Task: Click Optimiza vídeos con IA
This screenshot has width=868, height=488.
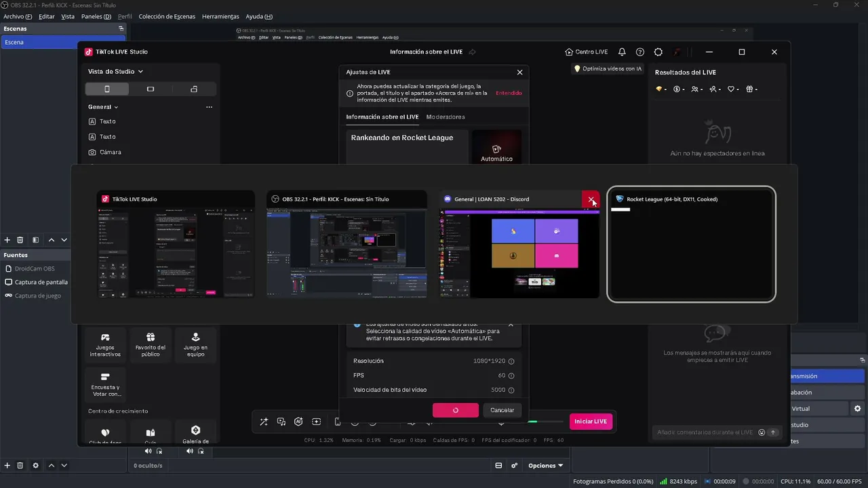Action: tap(608, 68)
